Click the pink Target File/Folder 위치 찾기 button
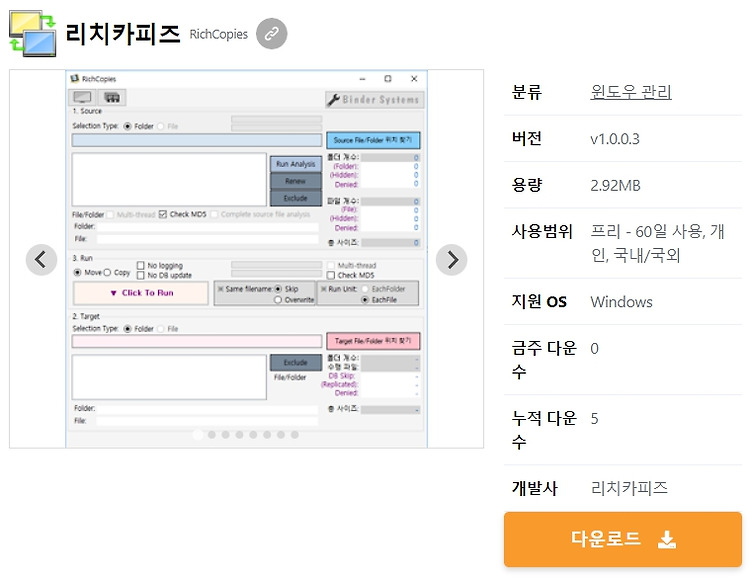 click(x=373, y=341)
